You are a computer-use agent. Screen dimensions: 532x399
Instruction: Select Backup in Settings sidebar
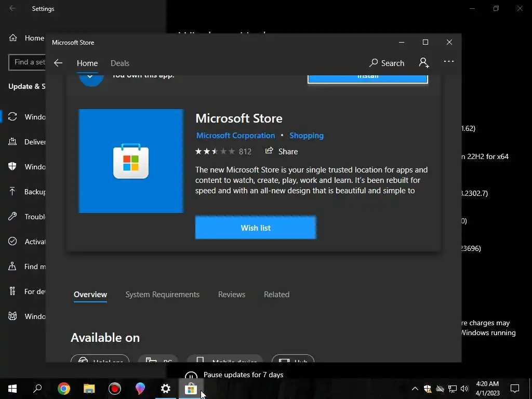(23, 192)
